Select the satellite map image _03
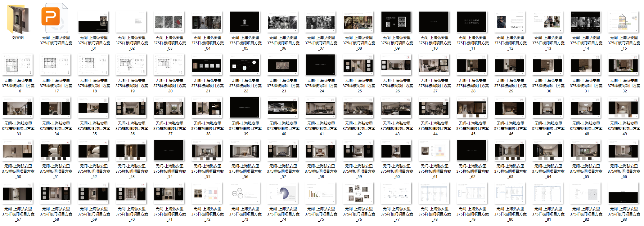 169,22
